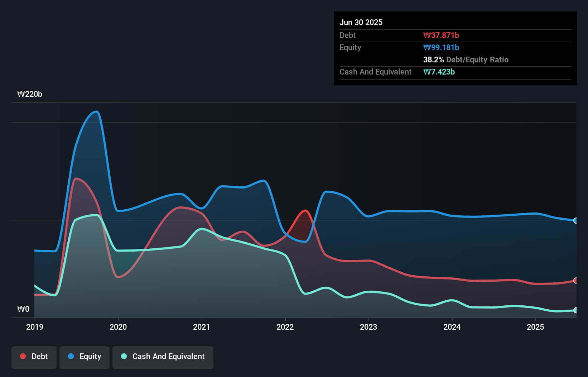Viewport: 588px width, 377px height.
Task: Click the ₩220b gridline label
Action: (30, 94)
